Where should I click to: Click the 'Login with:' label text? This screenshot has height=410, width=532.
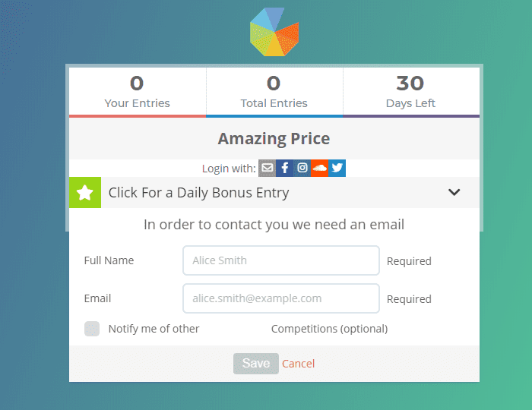click(x=229, y=169)
